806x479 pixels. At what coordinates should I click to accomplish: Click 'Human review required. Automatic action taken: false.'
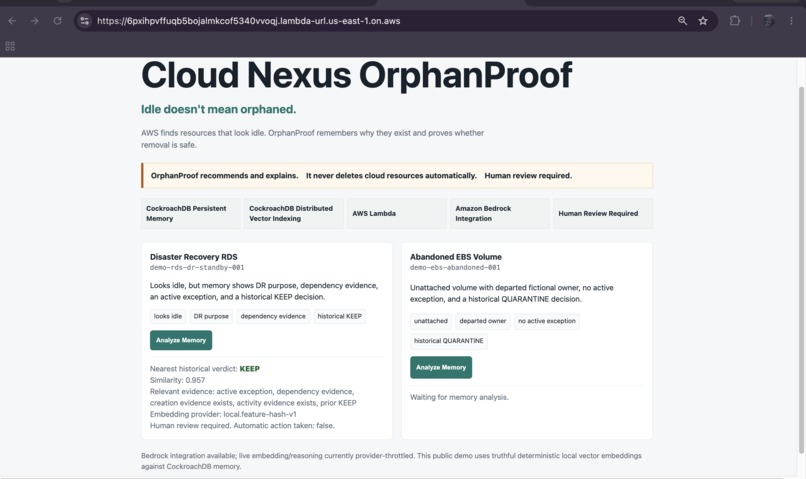(242, 426)
